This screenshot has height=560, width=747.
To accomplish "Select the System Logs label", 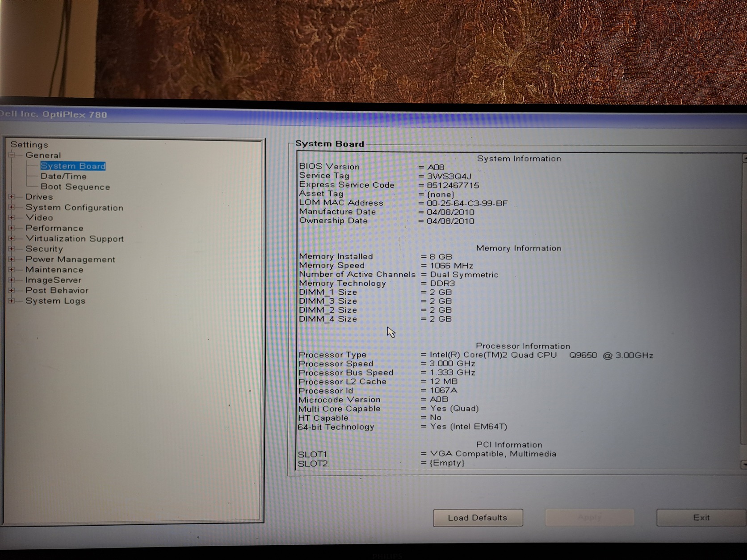I will [55, 301].
